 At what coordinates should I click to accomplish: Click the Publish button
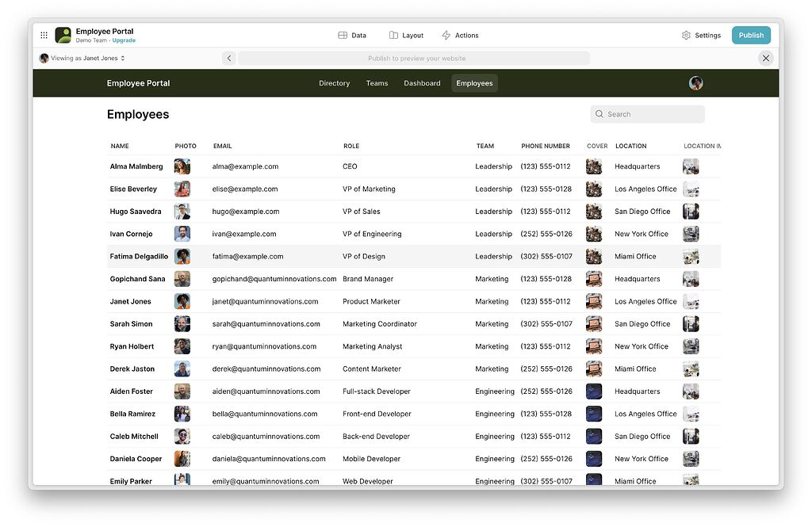coord(750,35)
